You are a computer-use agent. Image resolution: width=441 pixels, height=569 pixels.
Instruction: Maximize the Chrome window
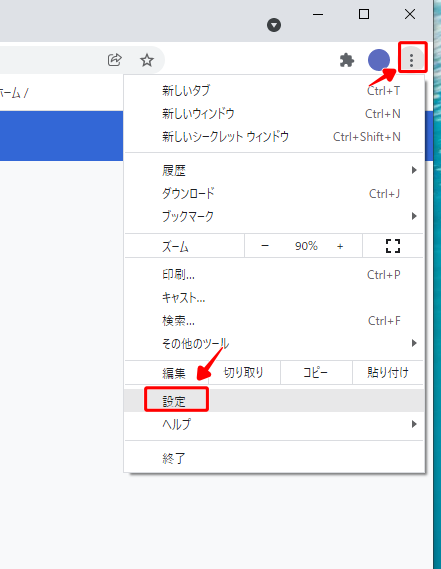pyautogui.click(x=364, y=15)
